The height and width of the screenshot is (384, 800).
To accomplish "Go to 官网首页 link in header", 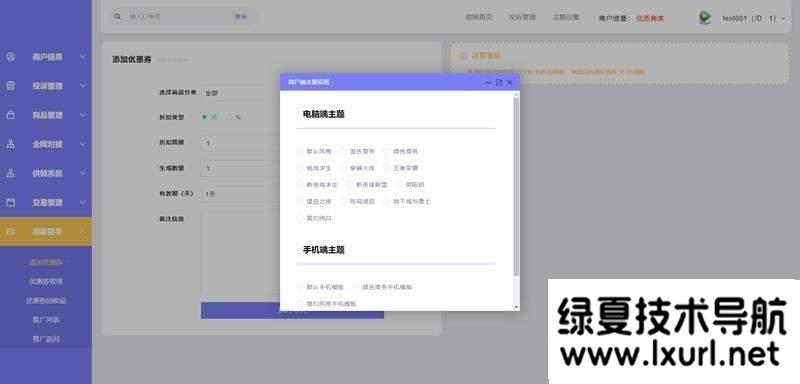I will [x=479, y=17].
